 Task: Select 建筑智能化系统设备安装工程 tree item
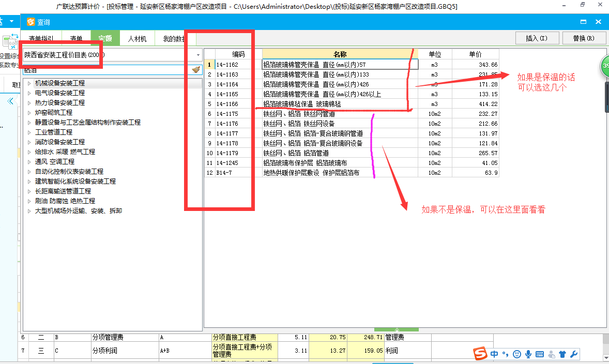[75, 181]
